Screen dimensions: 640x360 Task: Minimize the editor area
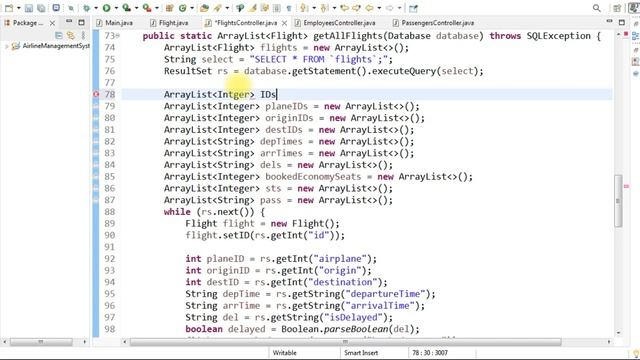click(609, 21)
